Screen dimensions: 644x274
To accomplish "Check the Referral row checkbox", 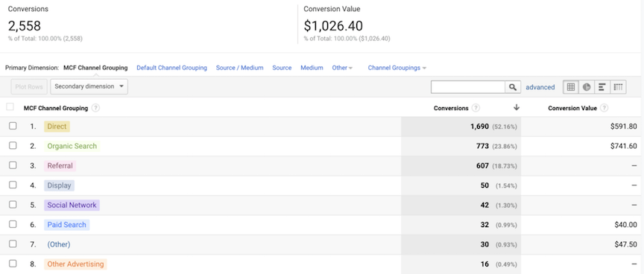I will (x=13, y=165).
